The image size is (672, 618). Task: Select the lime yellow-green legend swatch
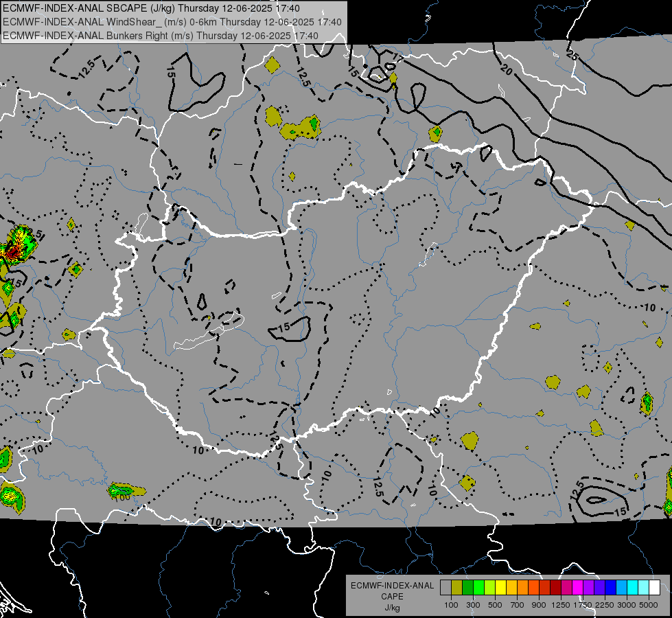(490, 588)
